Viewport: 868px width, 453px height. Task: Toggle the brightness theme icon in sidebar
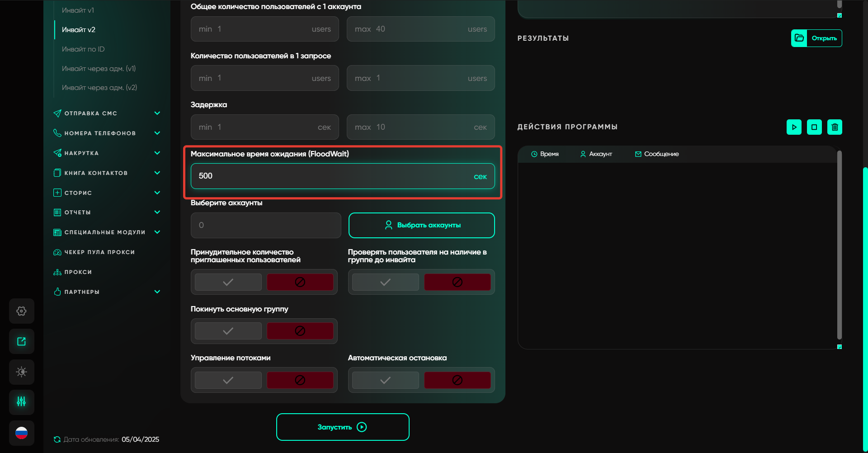tap(21, 372)
